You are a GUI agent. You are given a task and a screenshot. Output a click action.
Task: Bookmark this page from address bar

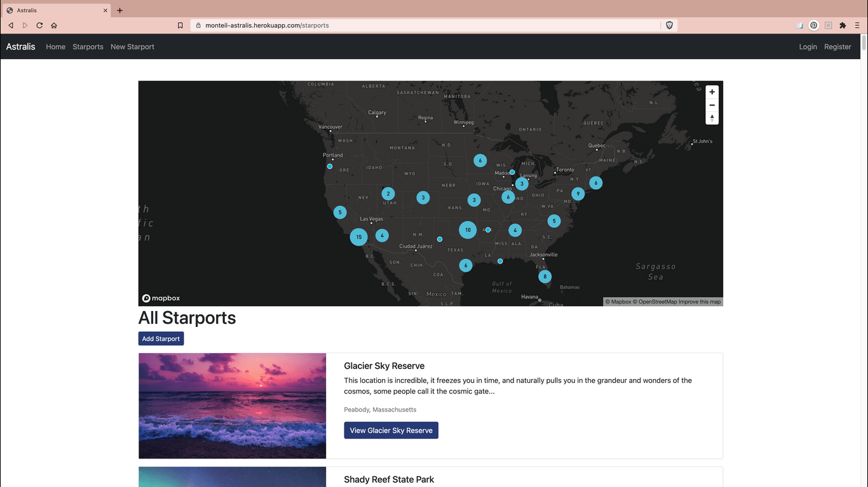pos(180,25)
